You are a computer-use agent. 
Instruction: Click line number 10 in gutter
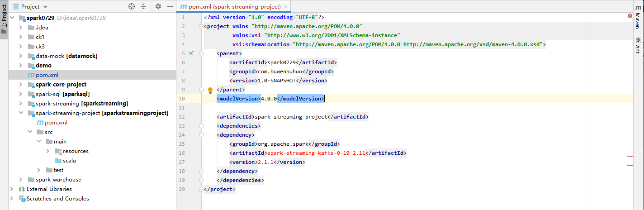pyautogui.click(x=182, y=99)
